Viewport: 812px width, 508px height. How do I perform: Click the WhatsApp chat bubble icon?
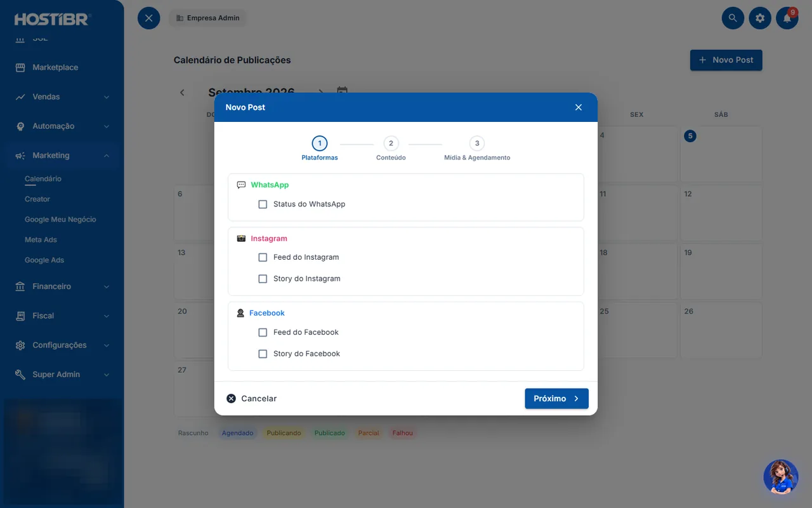click(x=241, y=185)
